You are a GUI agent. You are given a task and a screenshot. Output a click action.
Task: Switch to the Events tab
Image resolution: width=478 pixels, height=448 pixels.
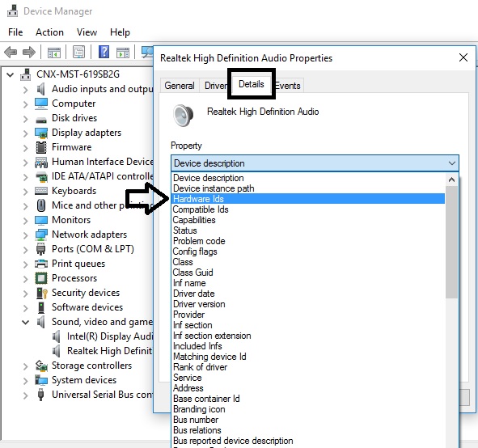coord(288,86)
